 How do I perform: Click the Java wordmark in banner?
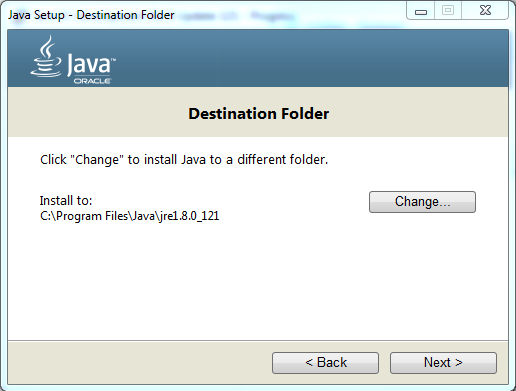(x=89, y=63)
